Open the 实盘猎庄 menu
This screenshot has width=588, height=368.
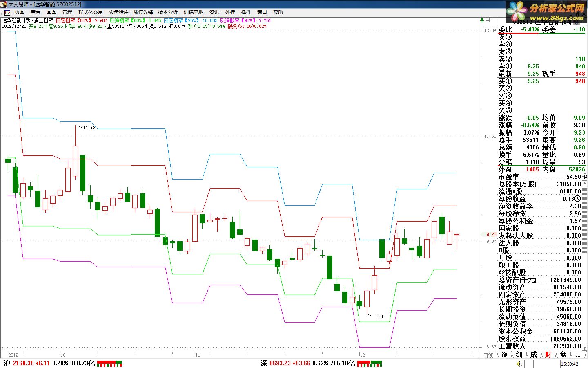(118, 12)
